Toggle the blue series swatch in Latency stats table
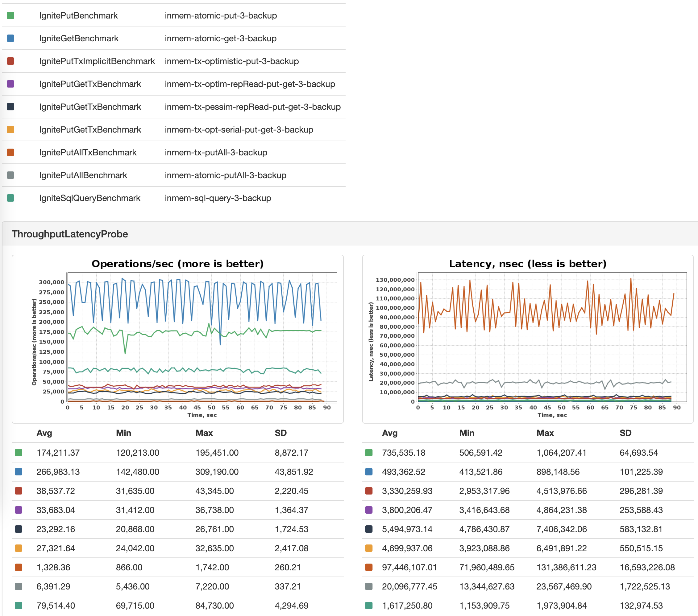Image resolution: width=698 pixels, height=616 pixels. point(369,472)
